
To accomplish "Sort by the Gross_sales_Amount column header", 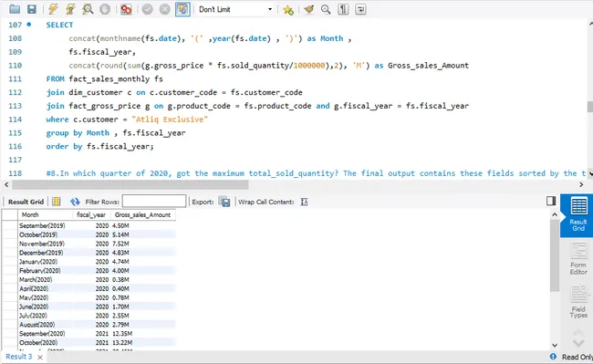I will pos(142,214).
